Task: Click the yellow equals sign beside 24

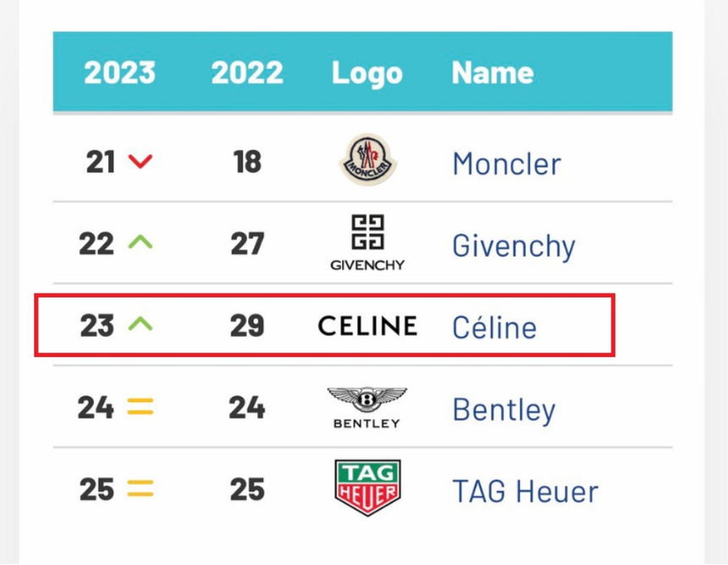Action: tap(141, 408)
